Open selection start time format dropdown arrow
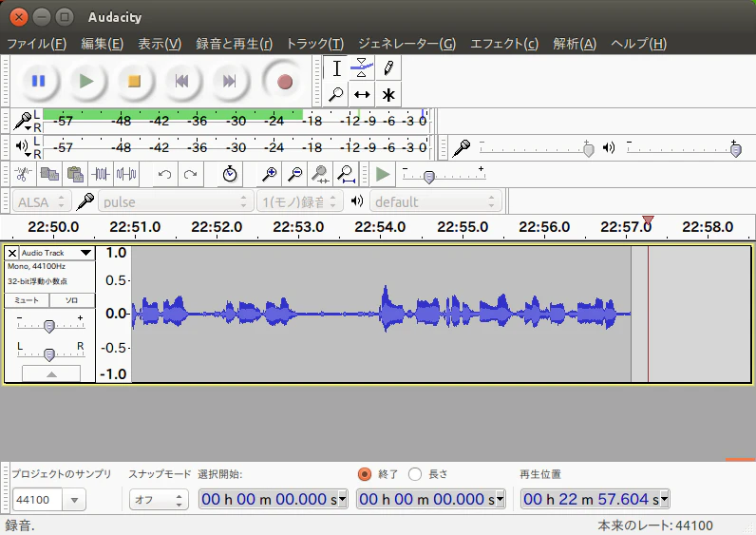This screenshot has width=756, height=535. (342, 499)
